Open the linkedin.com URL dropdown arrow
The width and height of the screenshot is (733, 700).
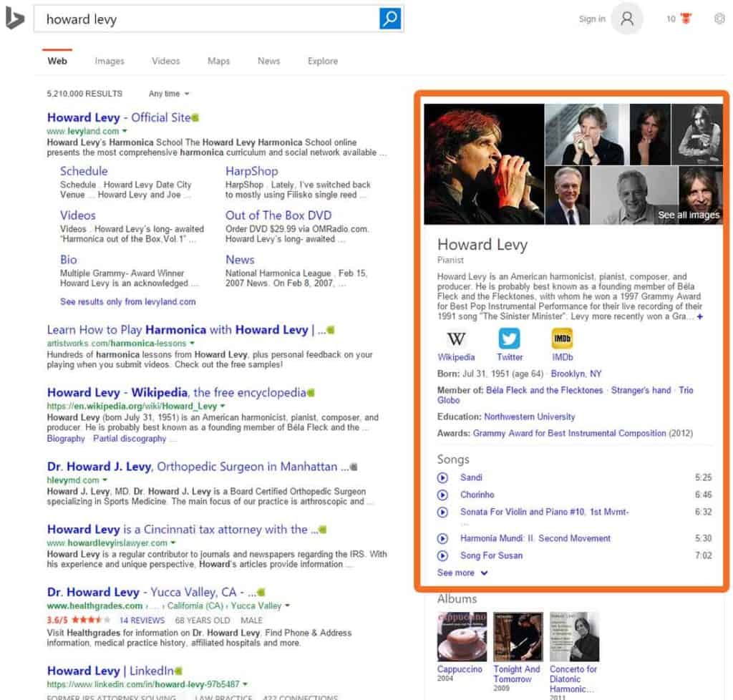[245, 684]
